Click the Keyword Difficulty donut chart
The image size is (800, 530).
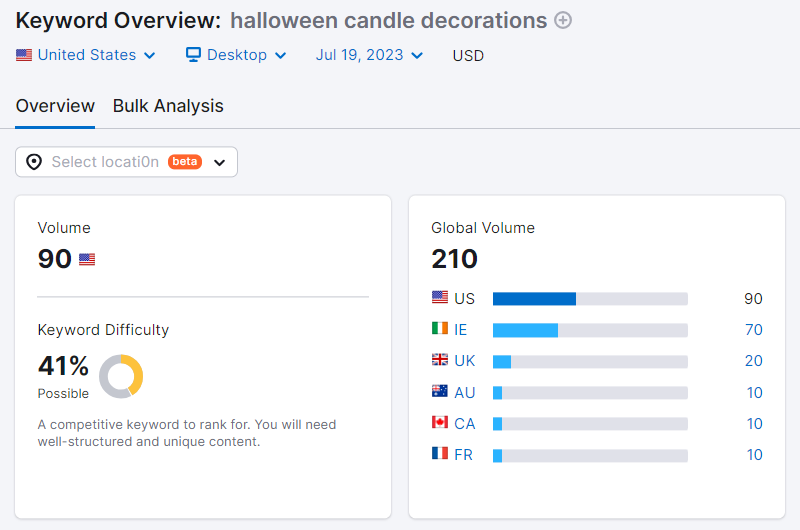(x=121, y=376)
